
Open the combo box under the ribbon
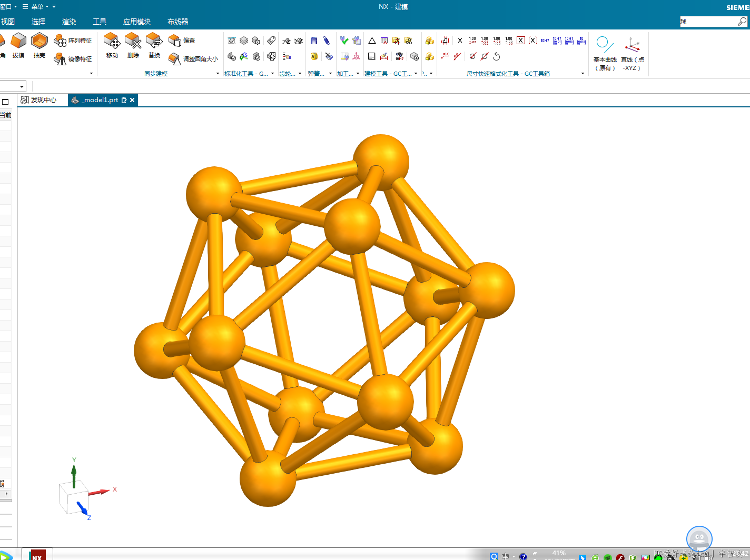(22, 86)
